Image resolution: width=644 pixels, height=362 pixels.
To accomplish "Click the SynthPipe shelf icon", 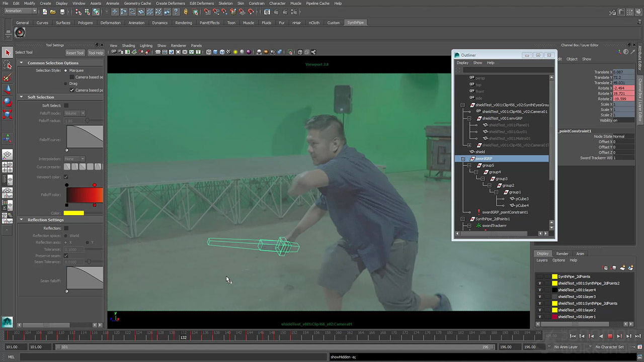I will (20, 33).
